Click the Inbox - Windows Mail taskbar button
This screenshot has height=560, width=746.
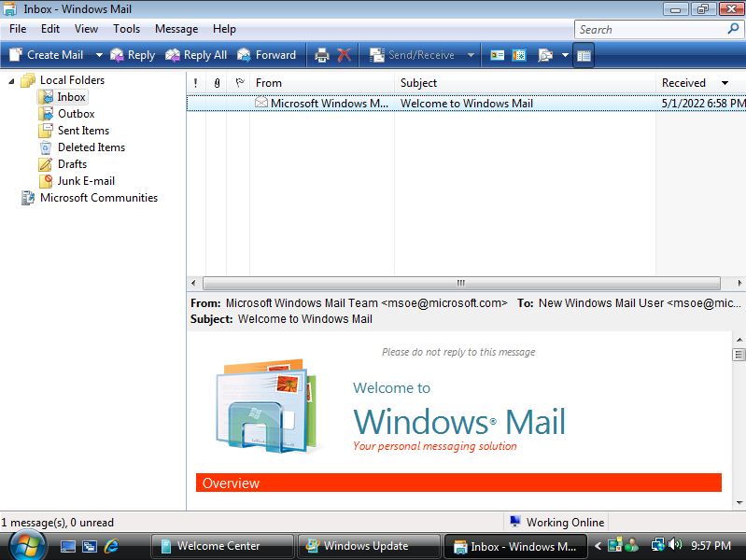515,547
